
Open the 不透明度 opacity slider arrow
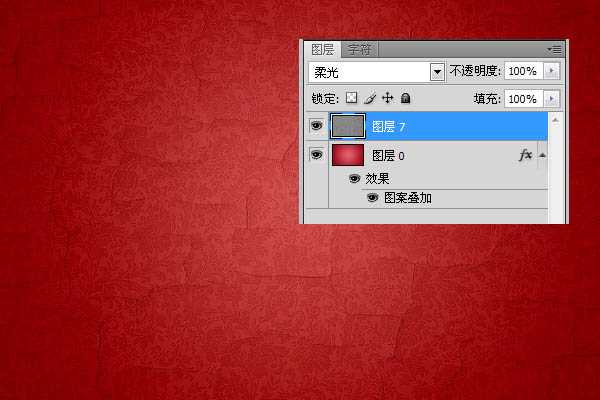point(552,72)
